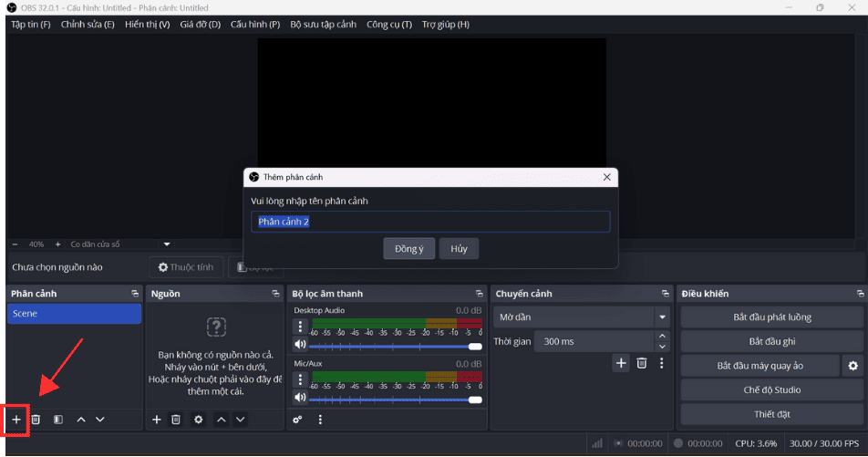Viewport: 868px width, 457px height.
Task: Open audio mixer menu three dots at bottom
Action: click(320, 420)
